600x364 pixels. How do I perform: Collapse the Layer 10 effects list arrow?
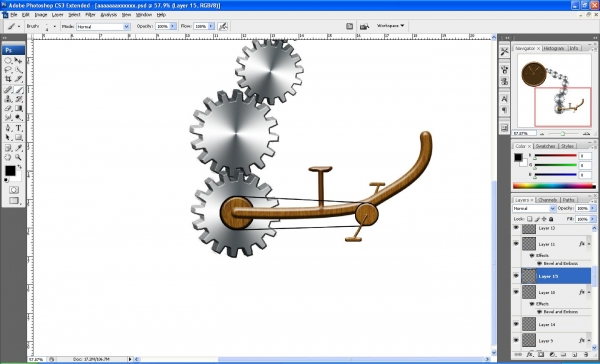pos(589,292)
